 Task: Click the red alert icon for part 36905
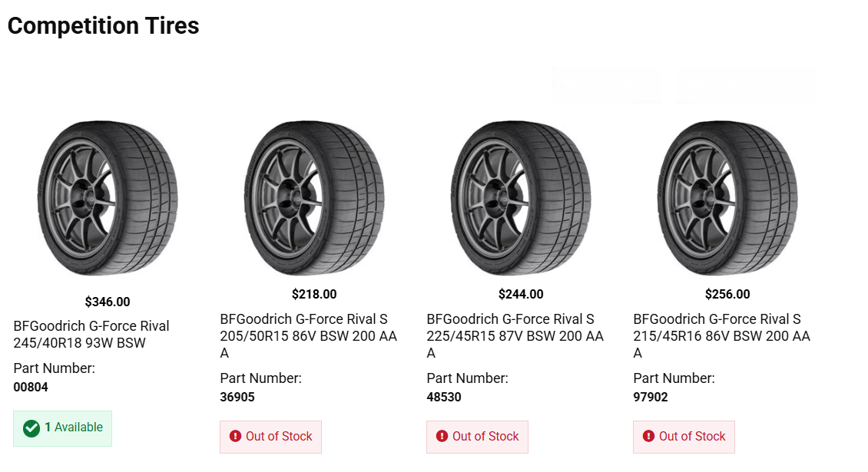point(235,437)
